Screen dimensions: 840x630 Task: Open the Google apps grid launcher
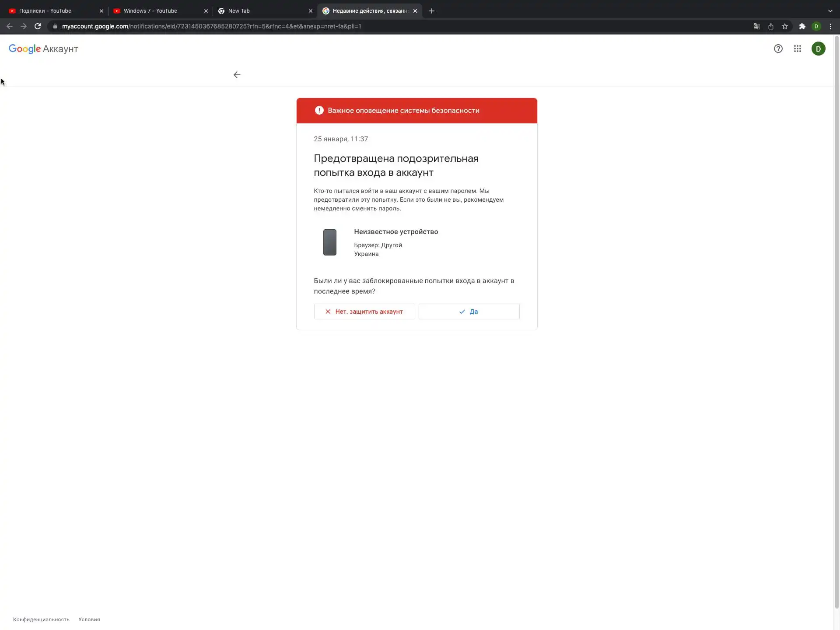(x=798, y=49)
